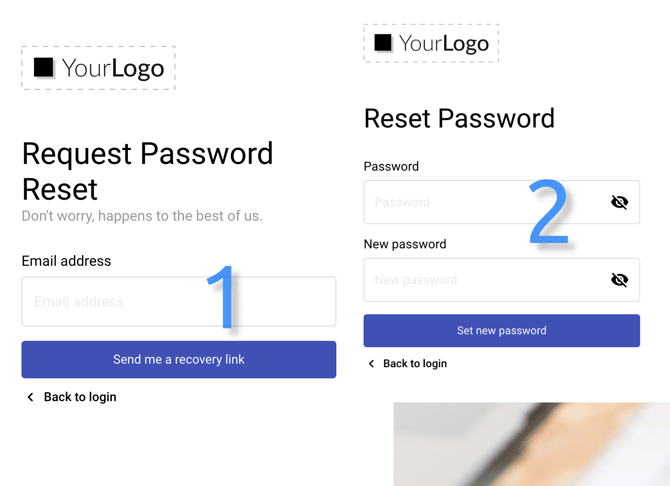Click the New password label text
This screenshot has height=486, width=670.
[405, 244]
